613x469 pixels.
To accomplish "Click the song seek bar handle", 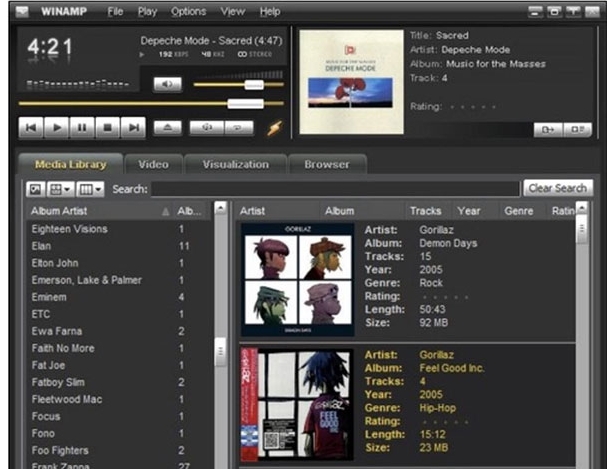I will coord(246,104).
